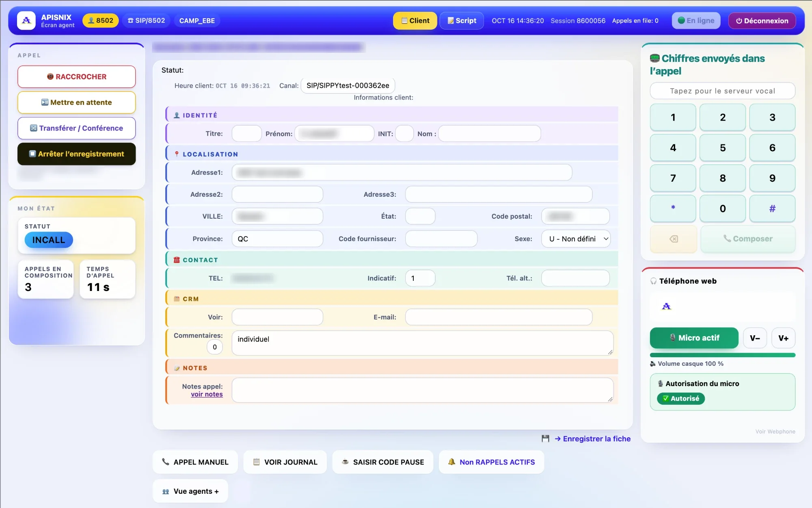Click SAISIR CODE PAUSE
Screen dimensions: 812x508
coord(383,462)
